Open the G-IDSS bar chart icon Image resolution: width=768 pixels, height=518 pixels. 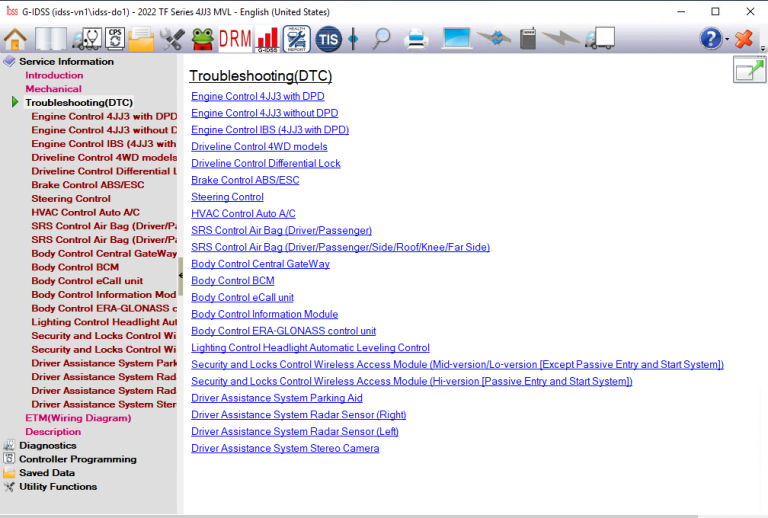(x=267, y=39)
